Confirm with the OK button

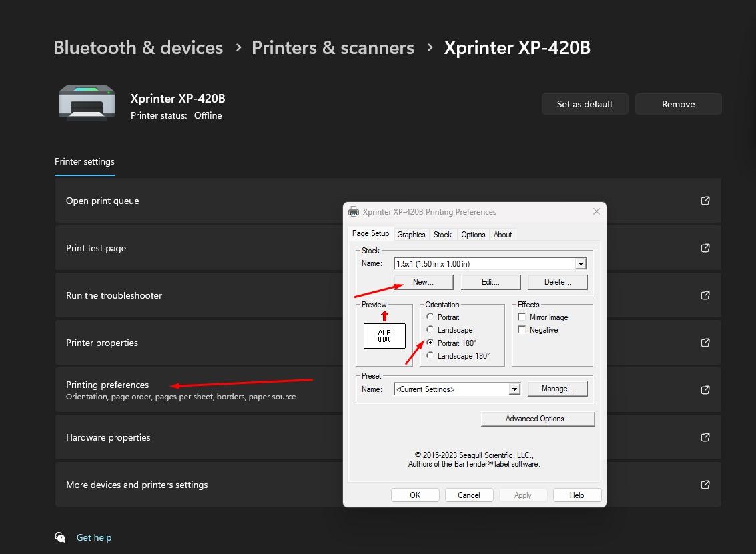(x=415, y=495)
